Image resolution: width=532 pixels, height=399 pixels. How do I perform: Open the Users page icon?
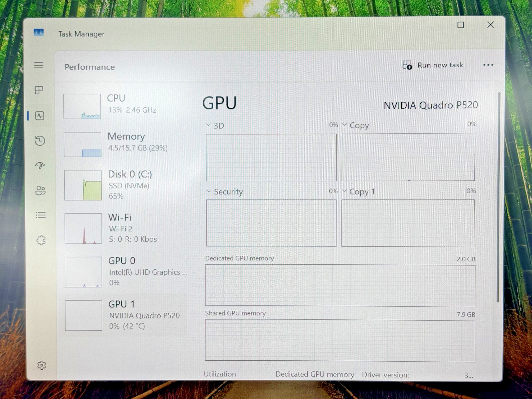40,190
